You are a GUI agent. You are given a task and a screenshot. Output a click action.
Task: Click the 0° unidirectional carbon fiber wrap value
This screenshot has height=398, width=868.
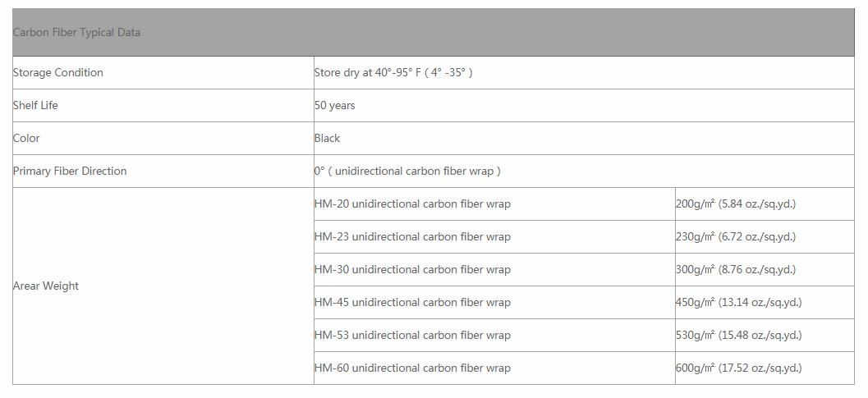(x=407, y=172)
